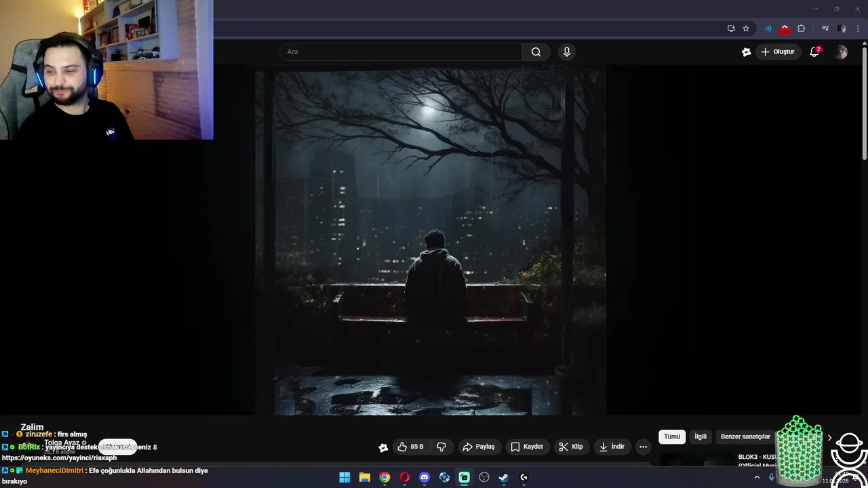The image size is (868, 488).
Task: Click the Paylaş share button
Action: pyautogui.click(x=479, y=447)
